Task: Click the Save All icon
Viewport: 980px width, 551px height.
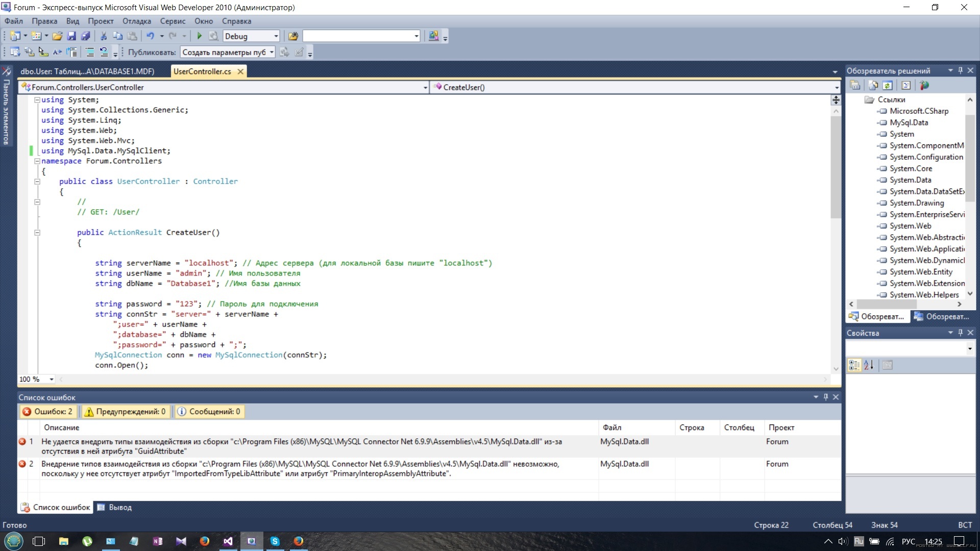Action: (86, 36)
